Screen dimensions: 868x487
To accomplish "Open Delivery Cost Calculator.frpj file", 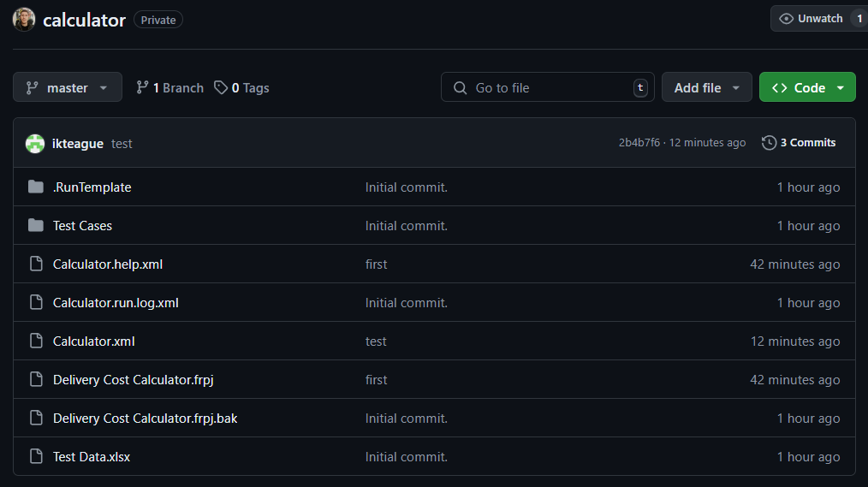I will click(134, 380).
